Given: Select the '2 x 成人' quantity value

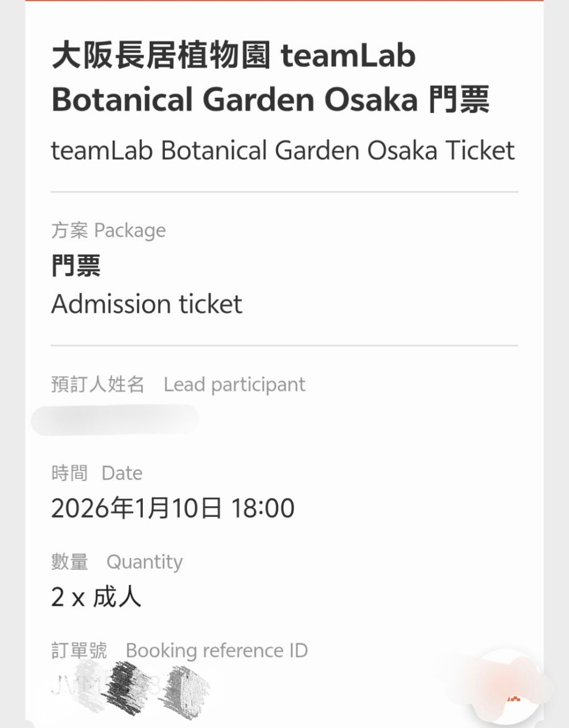Looking at the screenshot, I should coord(96,597).
